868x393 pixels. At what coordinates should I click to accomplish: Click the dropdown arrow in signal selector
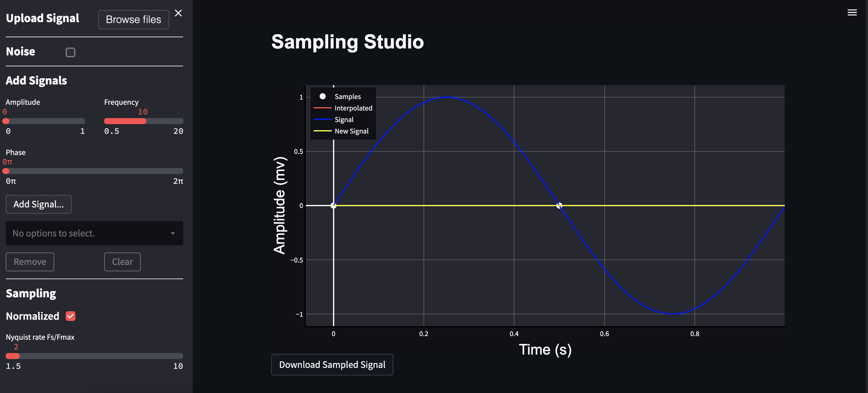click(173, 233)
